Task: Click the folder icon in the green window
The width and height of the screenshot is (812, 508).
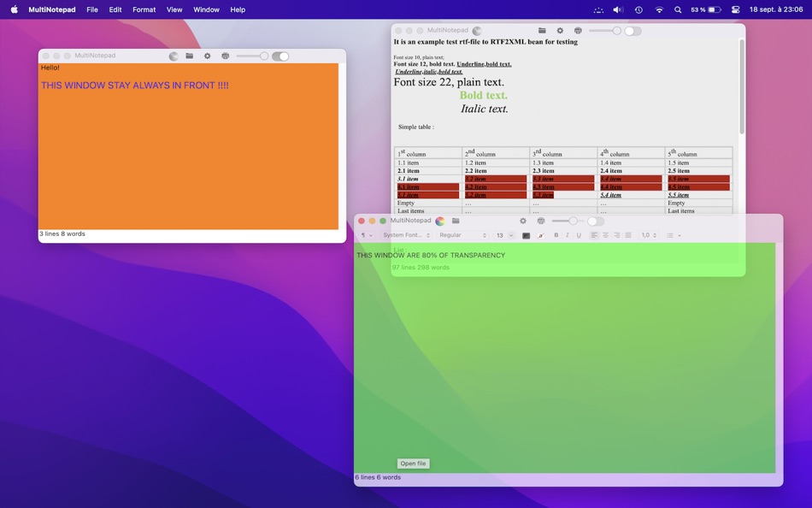Action: 456,221
